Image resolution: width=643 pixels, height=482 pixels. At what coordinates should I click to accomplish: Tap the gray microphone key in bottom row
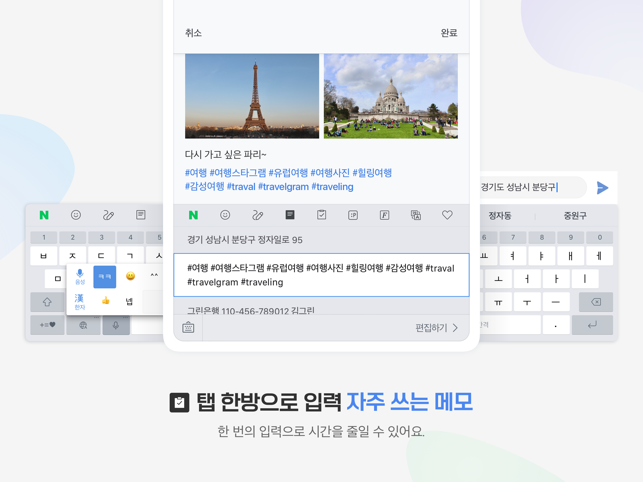[116, 325]
